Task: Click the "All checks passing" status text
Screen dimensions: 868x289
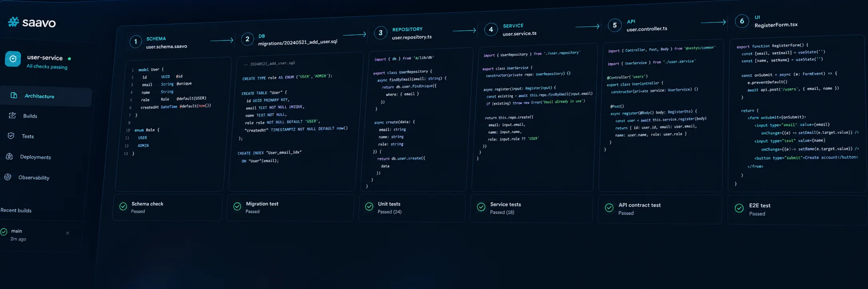Action: coord(47,67)
